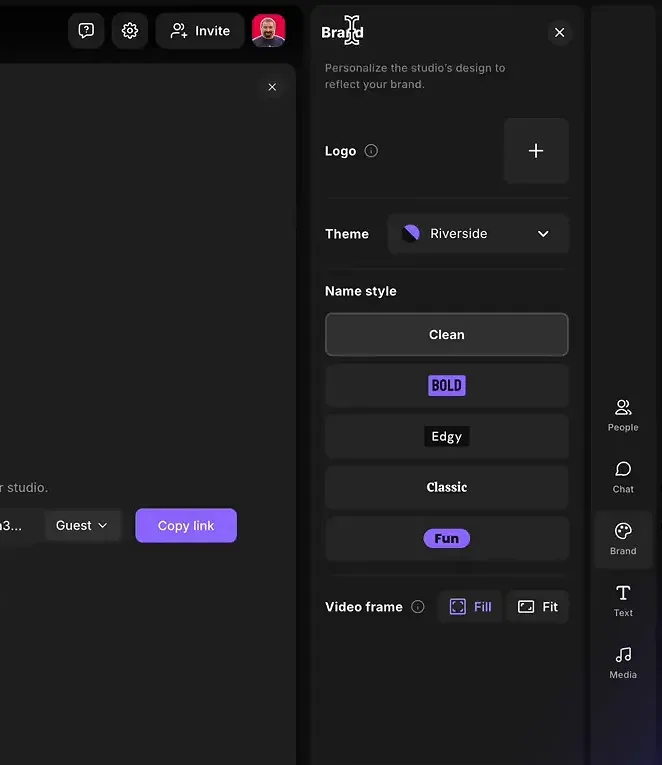Open the user profile avatar
This screenshot has height=765, width=662.
269,31
